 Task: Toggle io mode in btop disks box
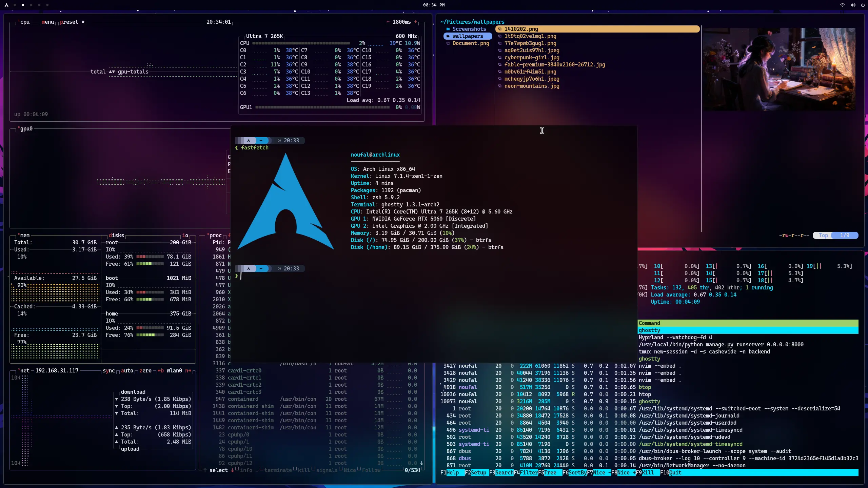tap(185, 236)
